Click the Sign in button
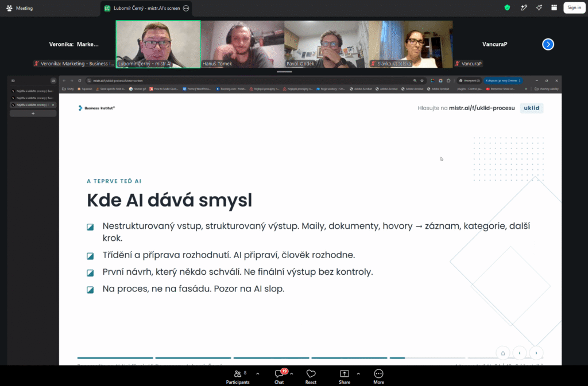This screenshot has width=588, height=386. [574, 7]
